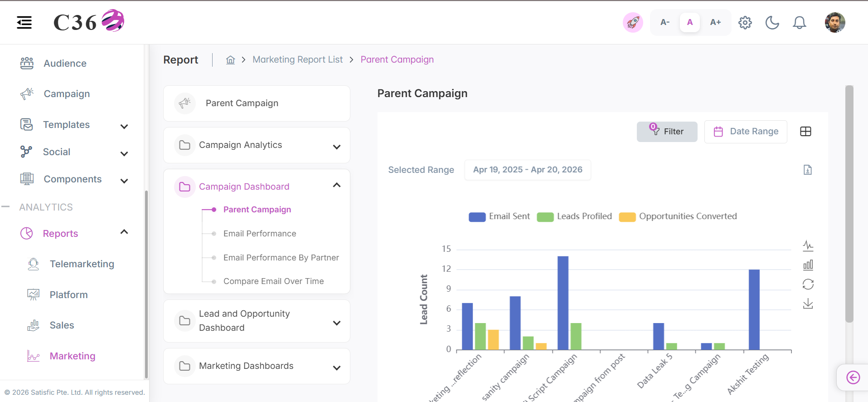Open Email Performance report item

click(260, 234)
